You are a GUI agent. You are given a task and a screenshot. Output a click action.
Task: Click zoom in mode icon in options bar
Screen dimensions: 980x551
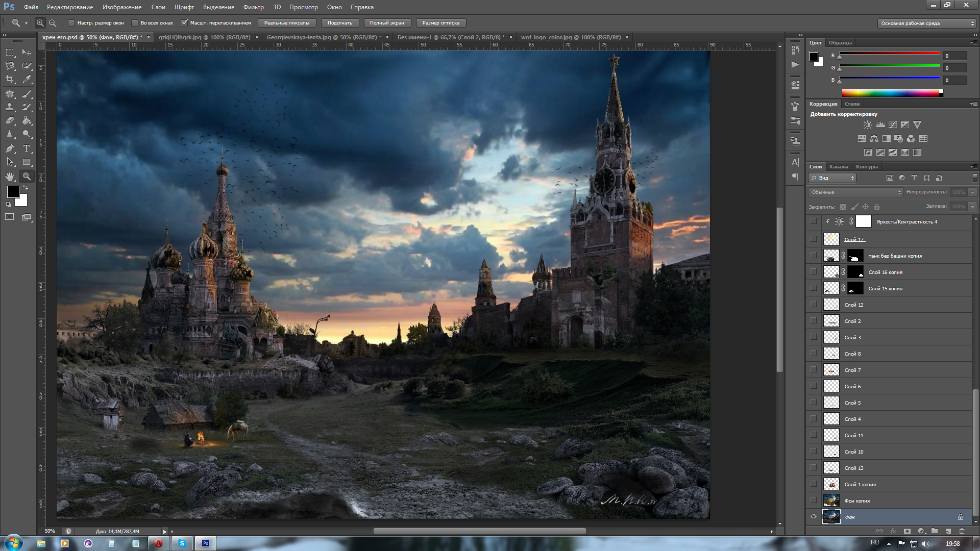[40, 23]
